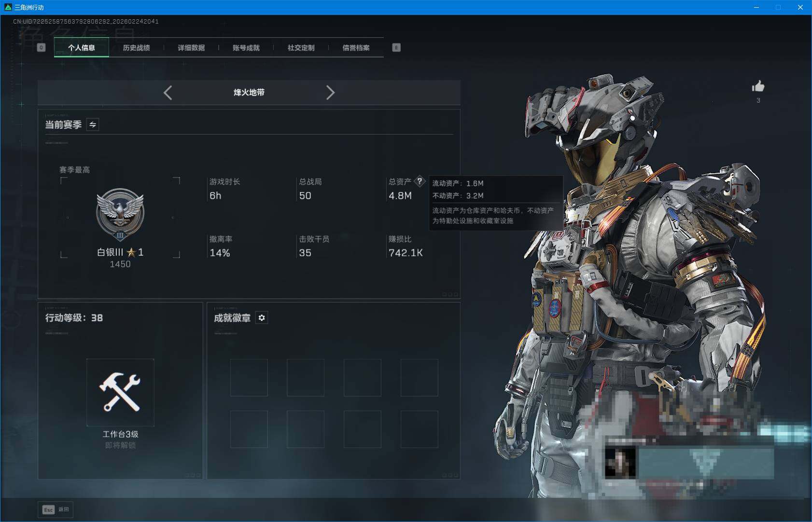Open the 详细数据 tab
This screenshot has width=812, height=522.
[x=191, y=47]
